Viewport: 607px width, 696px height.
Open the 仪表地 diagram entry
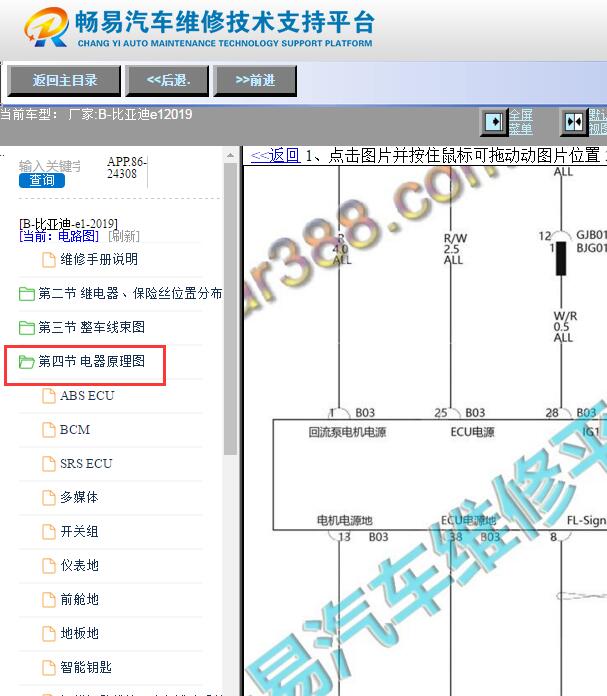point(79,566)
